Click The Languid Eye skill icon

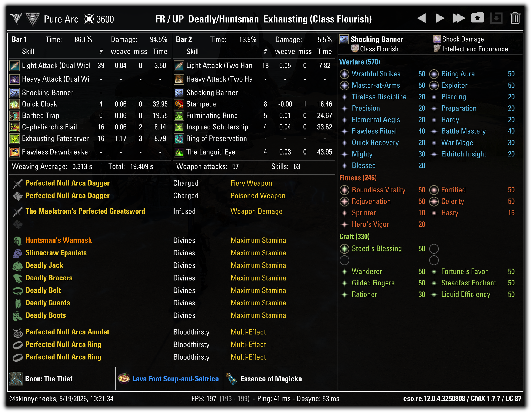point(179,152)
